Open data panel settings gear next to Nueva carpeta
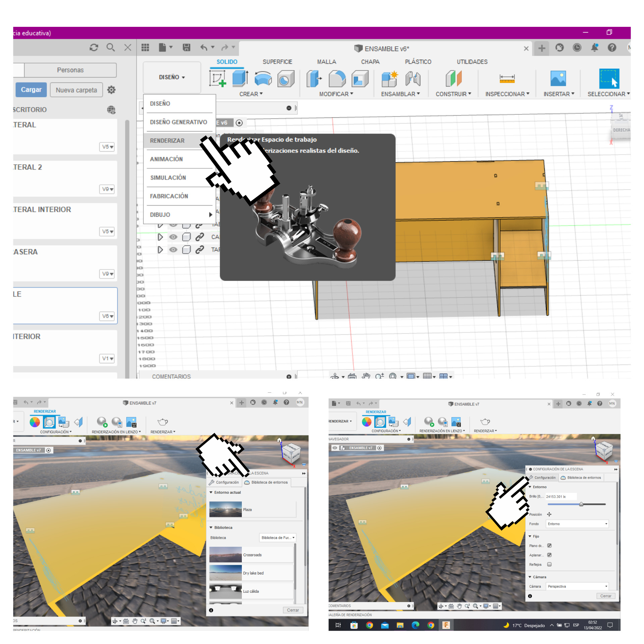The image size is (644, 644). pos(111,90)
